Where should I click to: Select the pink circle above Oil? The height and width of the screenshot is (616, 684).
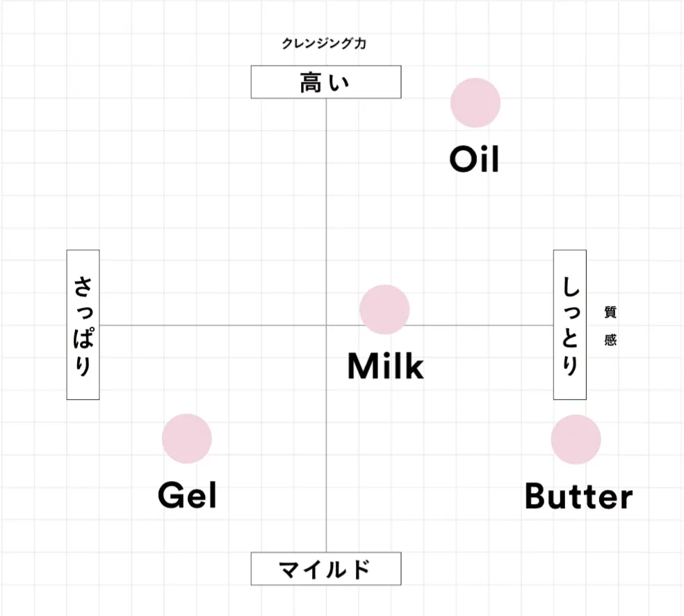tap(475, 103)
